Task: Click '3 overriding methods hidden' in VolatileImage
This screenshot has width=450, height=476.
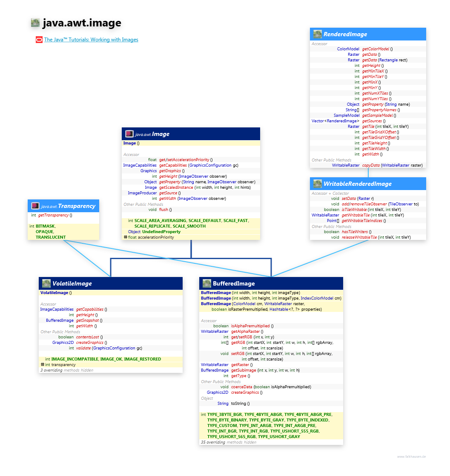Action: click(67, 370)
